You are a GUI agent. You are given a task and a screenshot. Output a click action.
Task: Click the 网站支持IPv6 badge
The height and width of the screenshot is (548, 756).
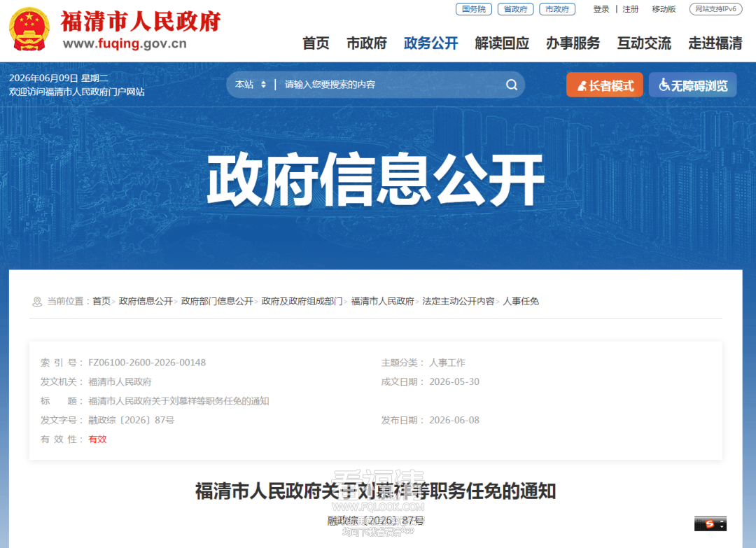(715, 9)
